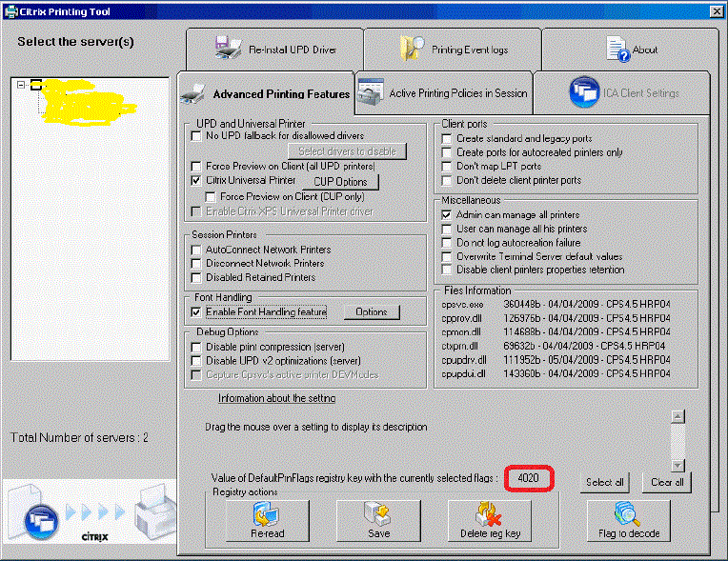Click the Re-install UPD Driver printer icon

tap(228, 49)
